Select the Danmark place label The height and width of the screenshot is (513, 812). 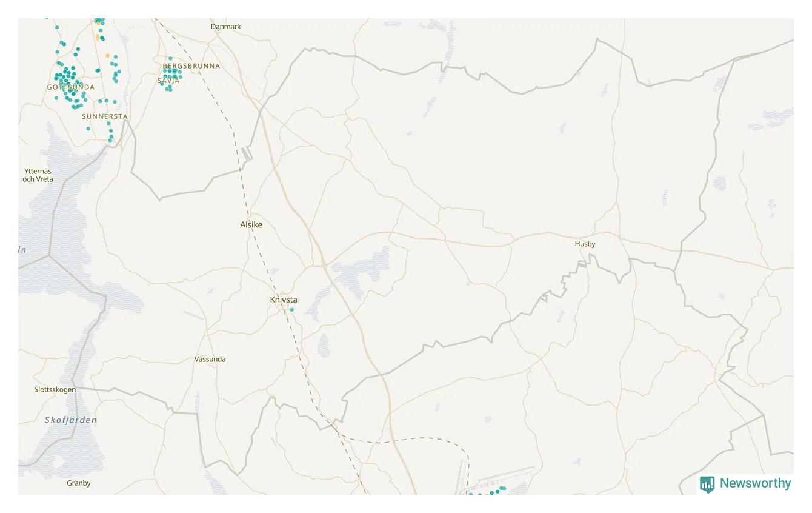click(226, 27)
